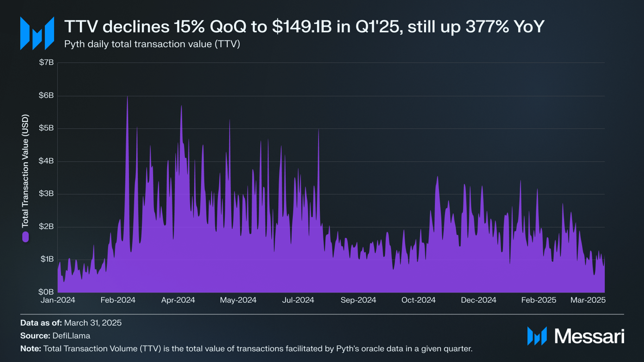
Task: Click the purple legend marker for Total Transaction Value
Action: coord(26,237)
